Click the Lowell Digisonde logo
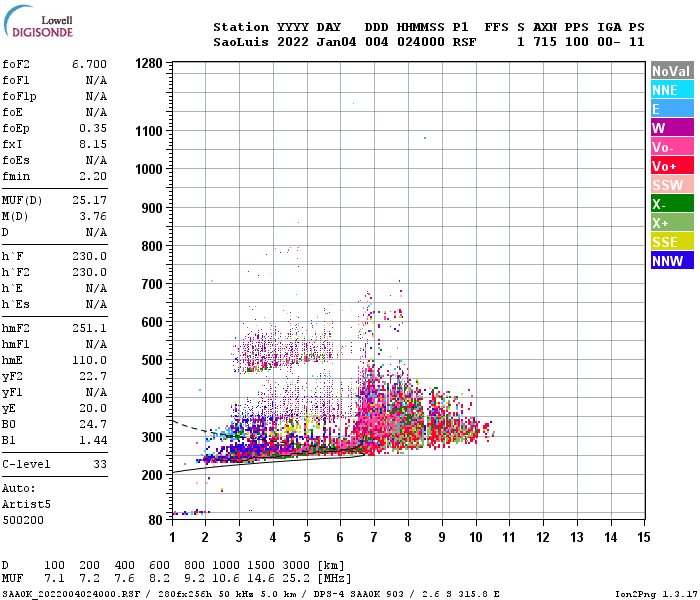The height and width of the screenshot is (600, 700). coord(38,21)
